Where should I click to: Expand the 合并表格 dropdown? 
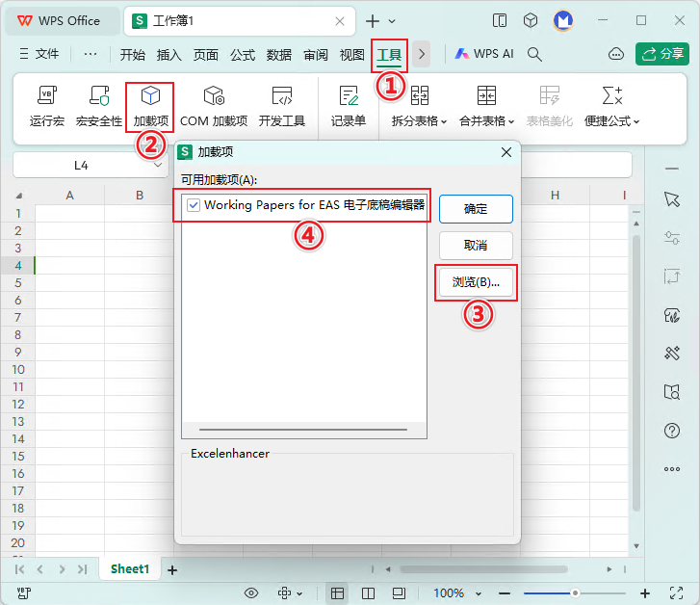pyautogui.click(x=486, y=121)
